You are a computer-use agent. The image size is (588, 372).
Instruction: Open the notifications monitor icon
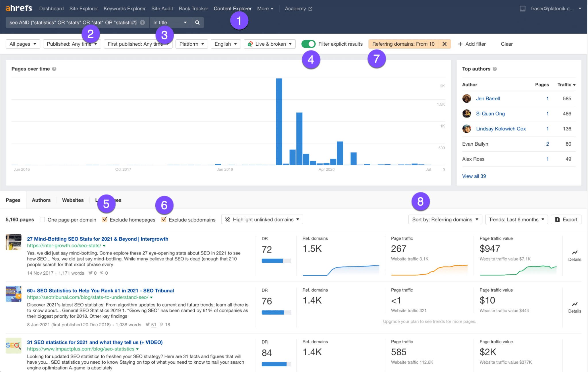[523, 9]
